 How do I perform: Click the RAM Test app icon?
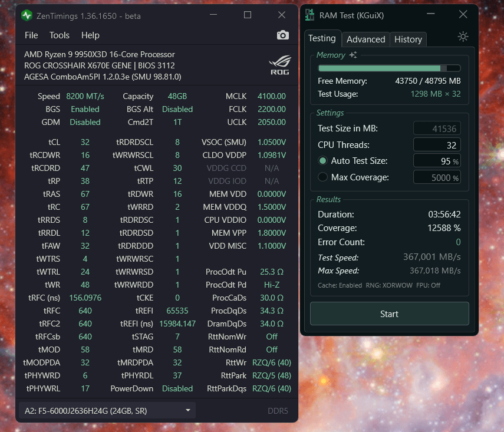310,15
